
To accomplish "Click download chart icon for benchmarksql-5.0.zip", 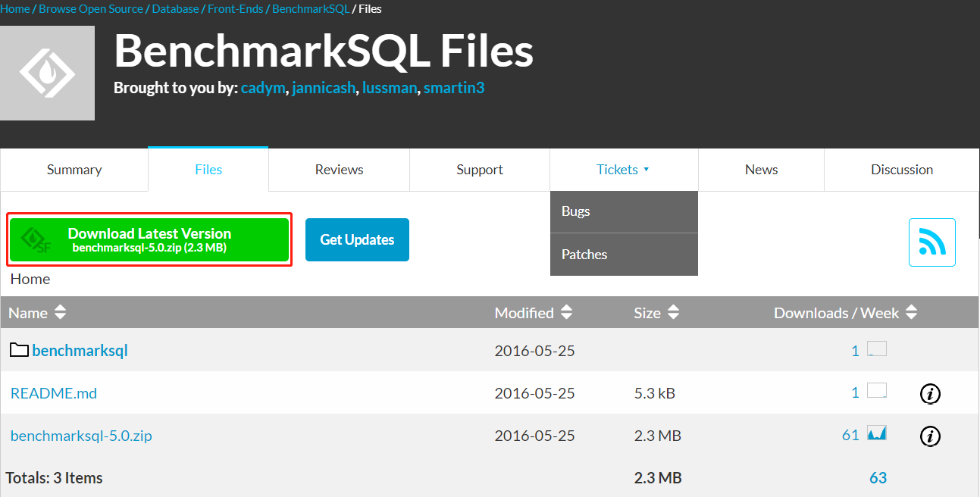I will (877, 434).
